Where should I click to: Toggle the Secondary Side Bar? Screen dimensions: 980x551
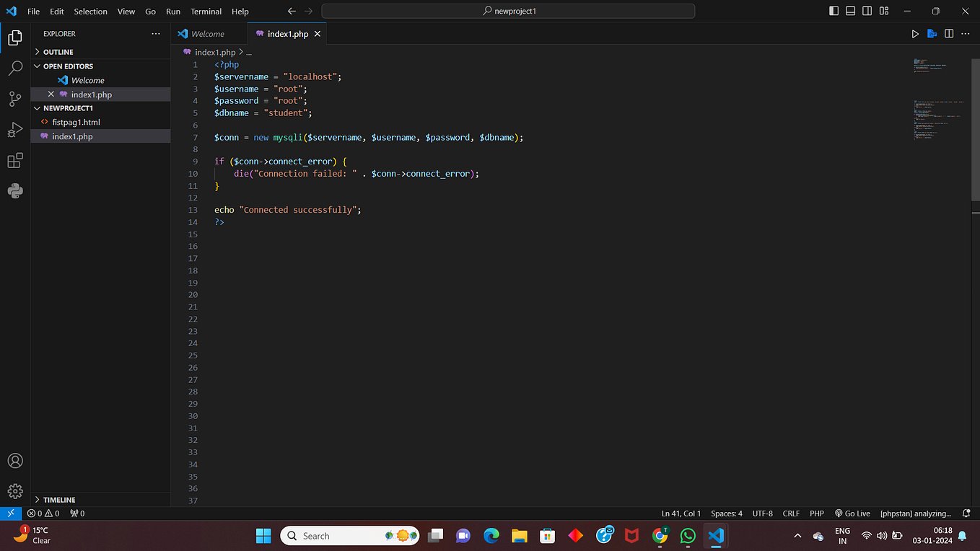pos(867,11)
